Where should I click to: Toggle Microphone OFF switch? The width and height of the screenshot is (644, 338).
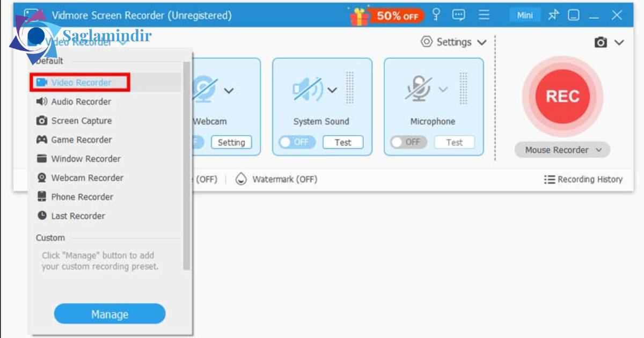[x=409, y=142]
